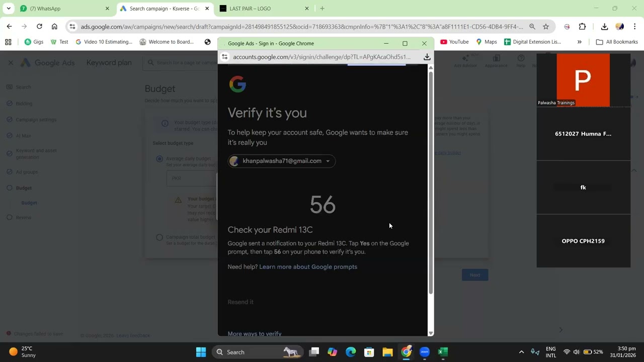Open the account chooser for khanpalwasha71@gmail.com
644x362 pixels.
click(x=282, y=161)
